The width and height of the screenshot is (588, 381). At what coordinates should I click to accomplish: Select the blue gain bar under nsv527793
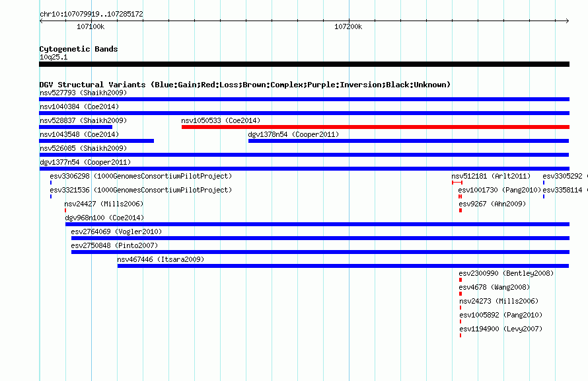pos(304,99)
